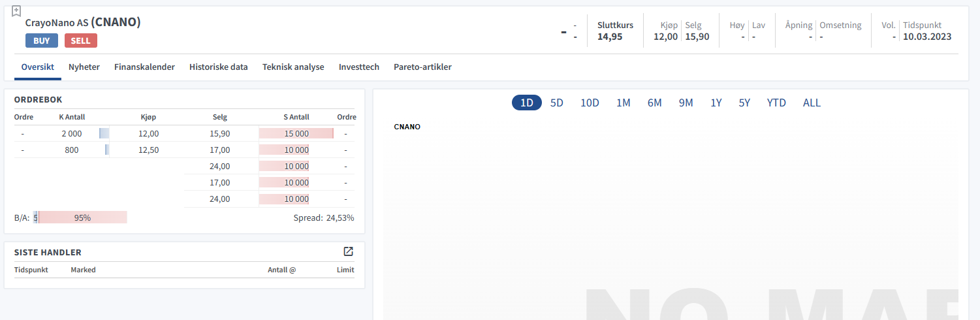Click the Tidspunkt date 10.03.2023
The image size is (980, 320).
[x=927, y=37]
